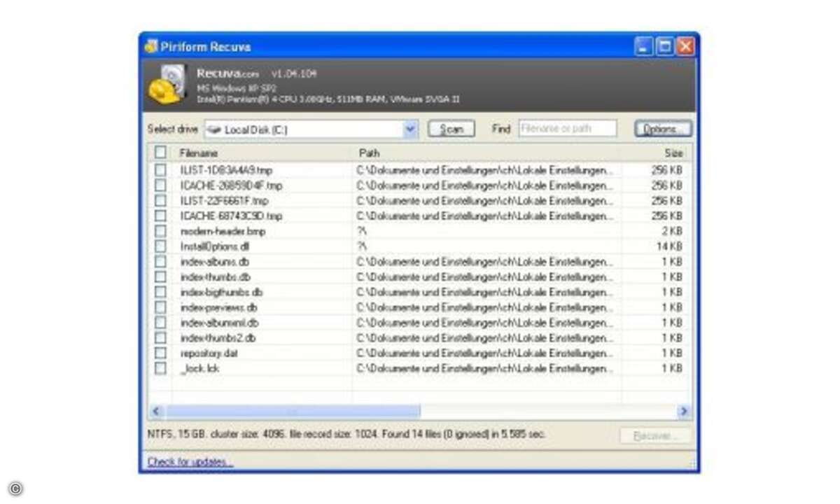Focus the Filename or path find field

tap(568, 129)
